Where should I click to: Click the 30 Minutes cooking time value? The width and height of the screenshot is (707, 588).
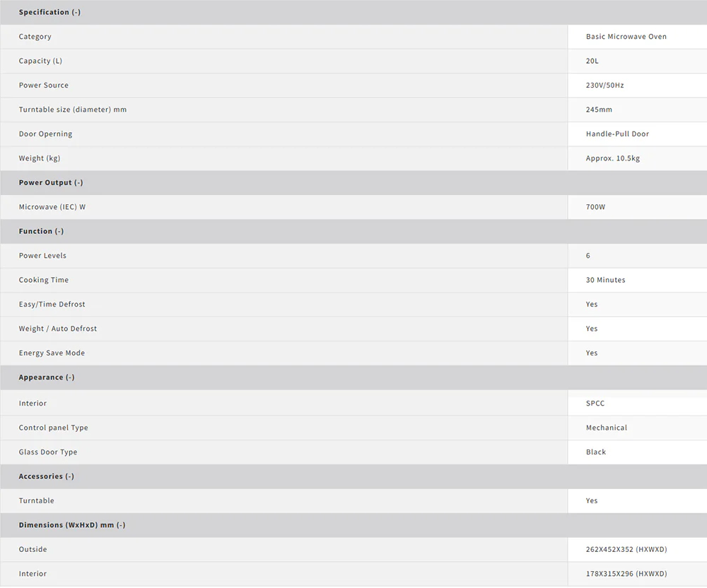(605, 280)
